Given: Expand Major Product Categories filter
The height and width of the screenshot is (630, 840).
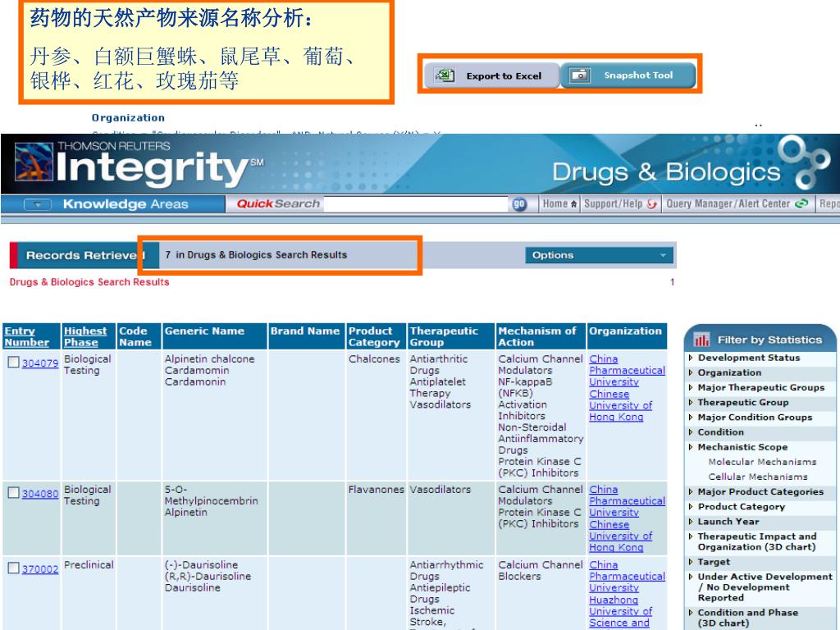Looking at the screenshot, I should (691, 492).
